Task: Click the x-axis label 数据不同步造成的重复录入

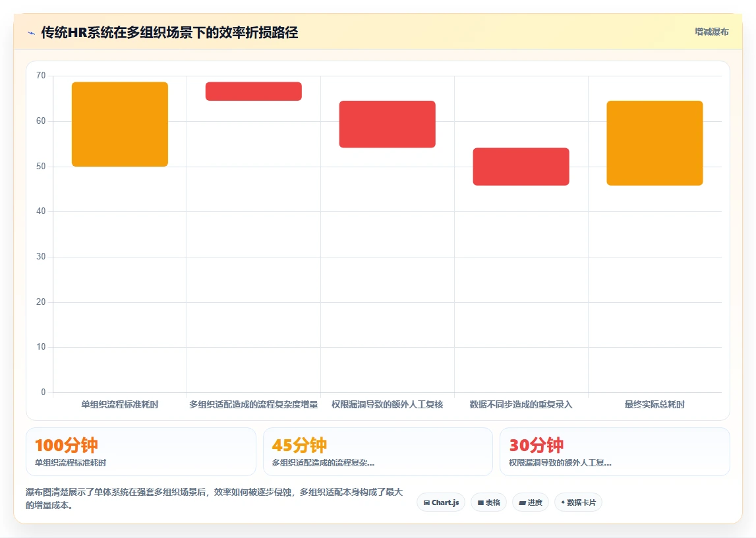Action: click(x=521, y=404)
